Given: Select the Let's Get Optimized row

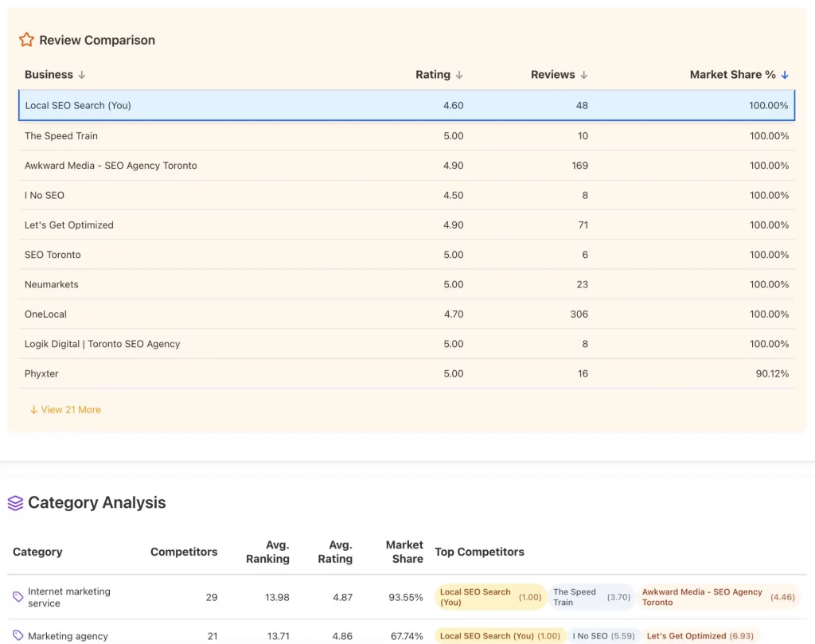Looking at the screenshot, I should 407,224.
